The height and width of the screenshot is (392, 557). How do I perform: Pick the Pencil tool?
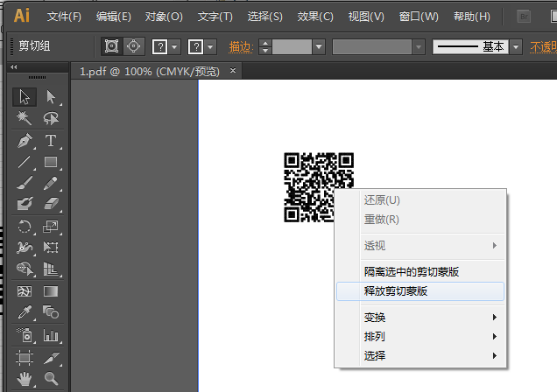pos(51,183)
